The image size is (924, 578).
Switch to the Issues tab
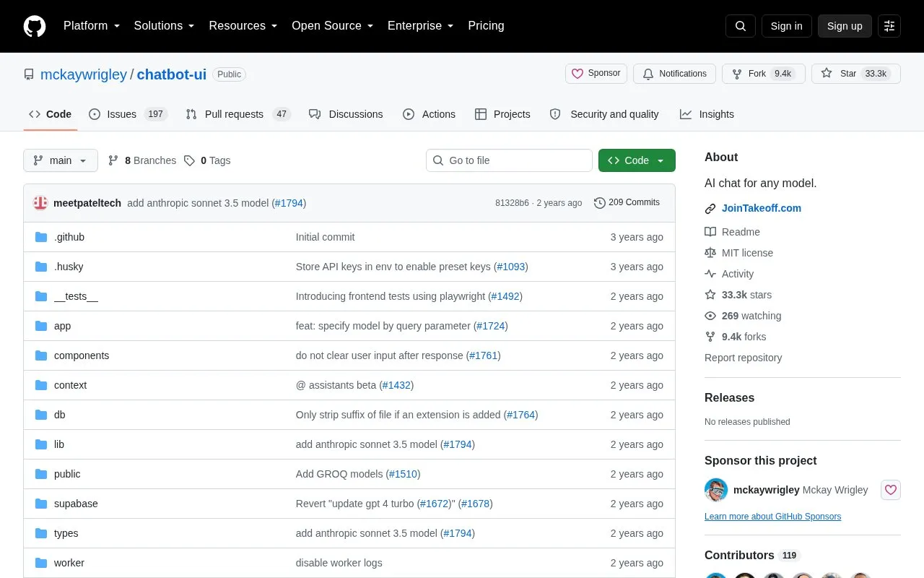(x=128, y=114)
